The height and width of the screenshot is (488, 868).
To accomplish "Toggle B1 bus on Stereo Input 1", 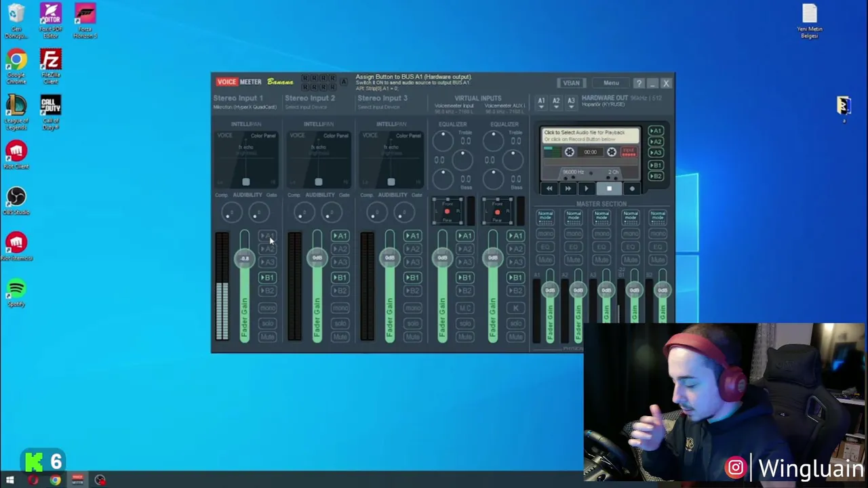I will point(267,278).
